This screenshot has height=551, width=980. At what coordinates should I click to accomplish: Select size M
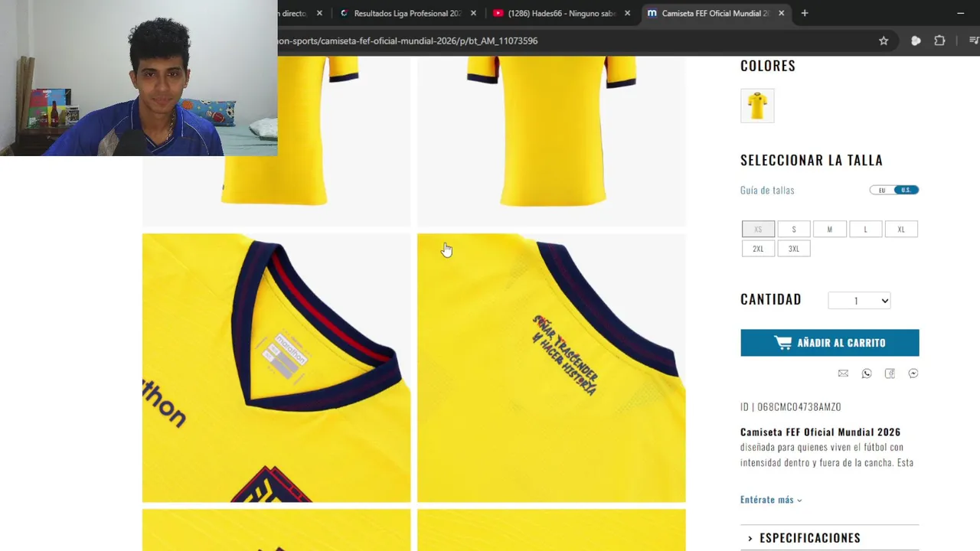coord(829,229)
